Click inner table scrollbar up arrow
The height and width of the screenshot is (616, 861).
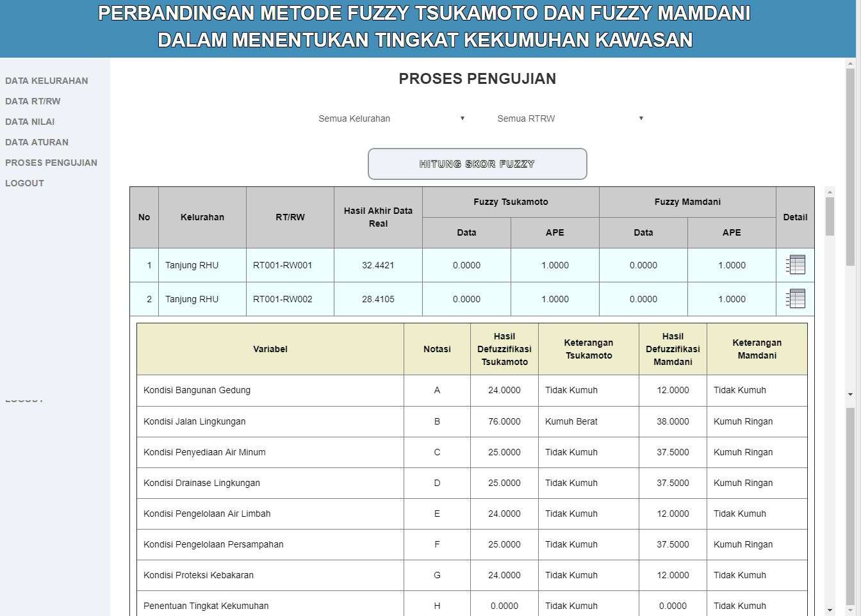(x=830, y=192)
